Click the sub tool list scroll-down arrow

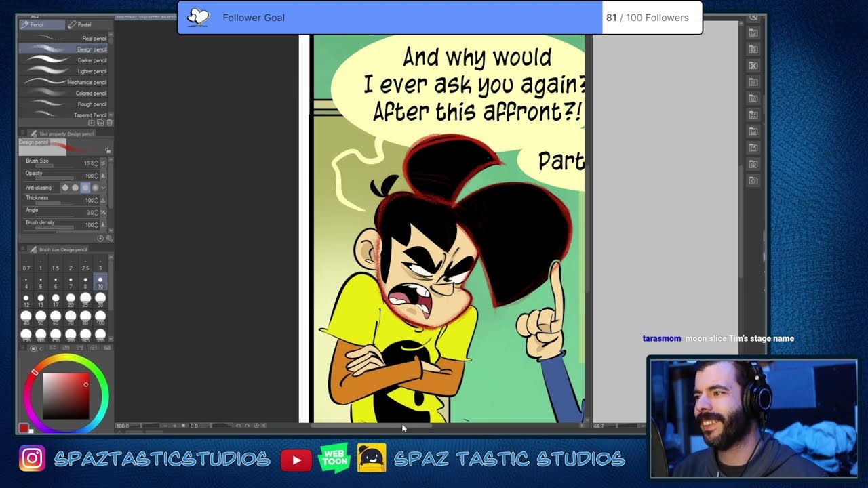pyautogui.click(x=111, y=115)
